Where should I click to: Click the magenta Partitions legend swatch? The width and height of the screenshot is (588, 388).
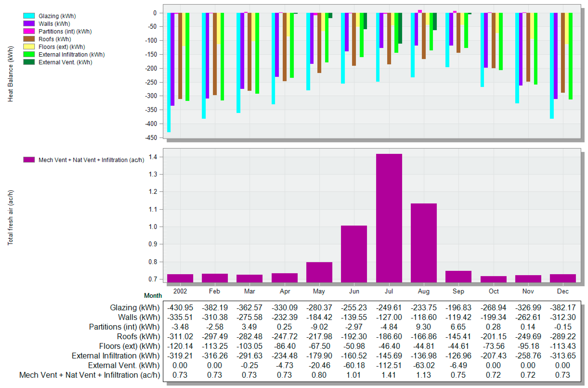click(29, 31)
